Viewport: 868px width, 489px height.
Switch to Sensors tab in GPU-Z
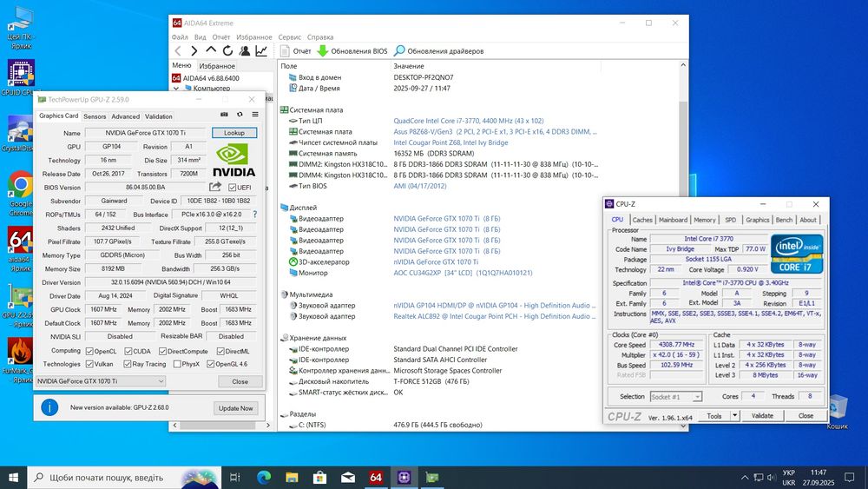coord(95,116)
